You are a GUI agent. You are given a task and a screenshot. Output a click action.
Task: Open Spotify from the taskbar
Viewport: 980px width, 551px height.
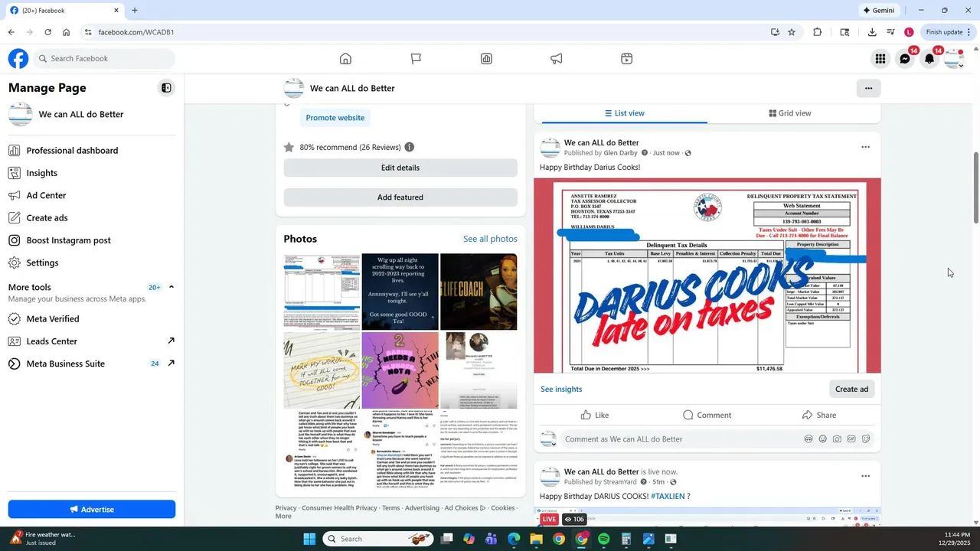coord(603,539)
